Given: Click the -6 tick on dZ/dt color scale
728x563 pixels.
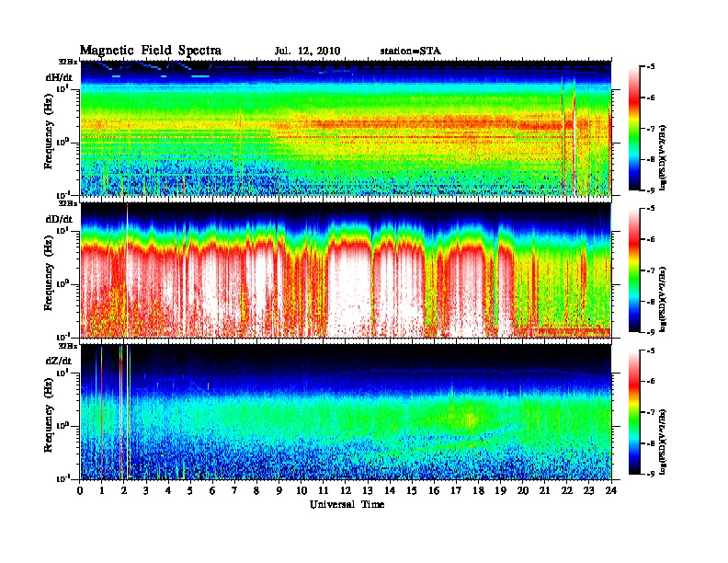Looking at the screenshot, I should (x=649, y=381).
